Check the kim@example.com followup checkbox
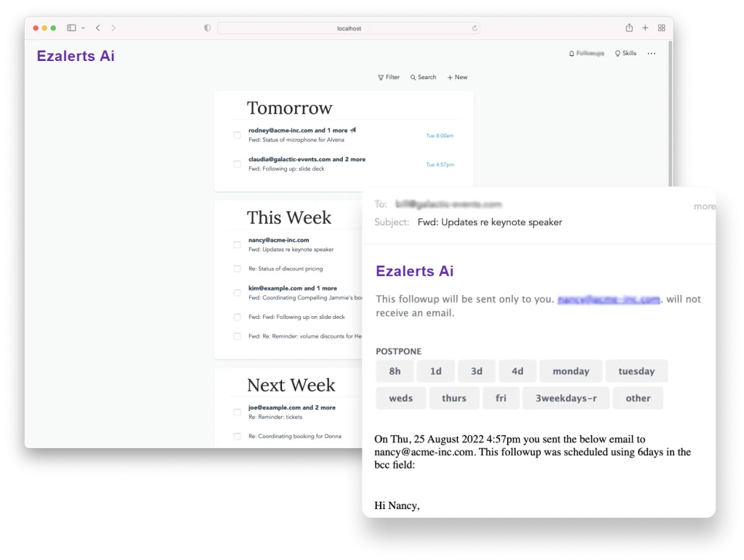This screenshot has height=560, width=744. coord(238,293)
